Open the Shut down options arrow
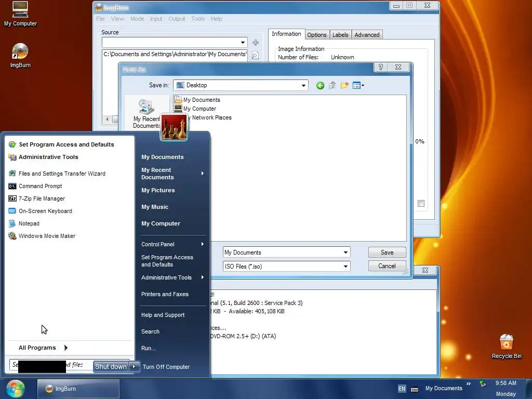The image size is (532, 399). point(135,366)
